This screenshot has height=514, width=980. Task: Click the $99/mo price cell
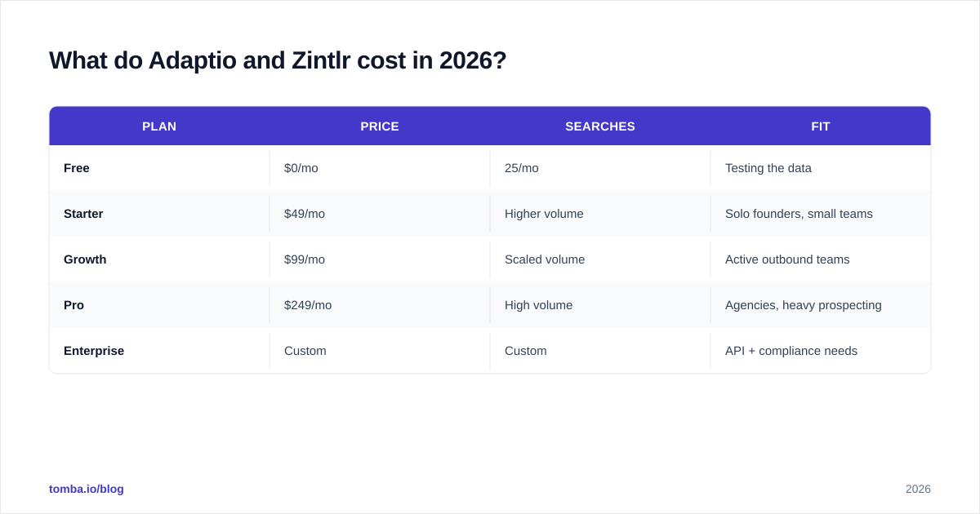click(380, 259)
